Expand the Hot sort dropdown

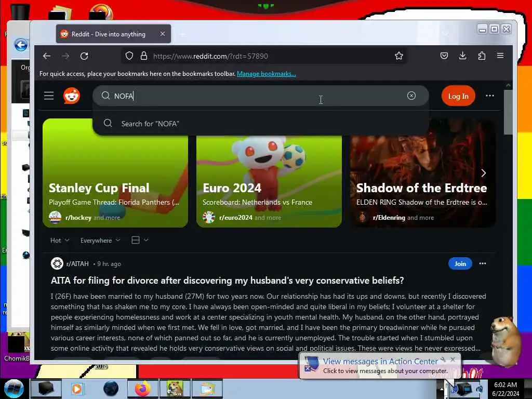pos(60,240)
